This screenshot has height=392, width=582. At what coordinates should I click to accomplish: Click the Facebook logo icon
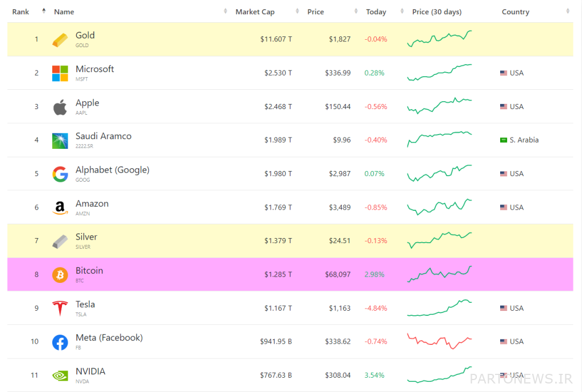[60, 343]
